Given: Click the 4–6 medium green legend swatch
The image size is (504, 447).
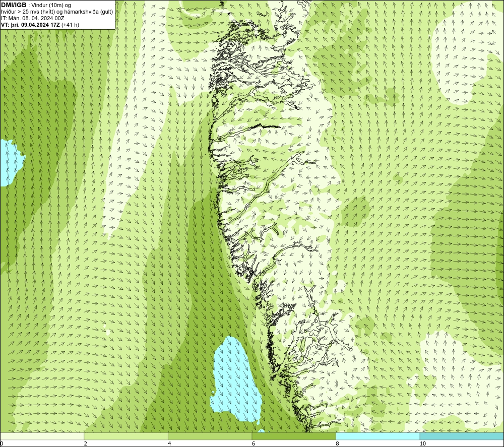Looking at the screenshot, I should point(210,436).
